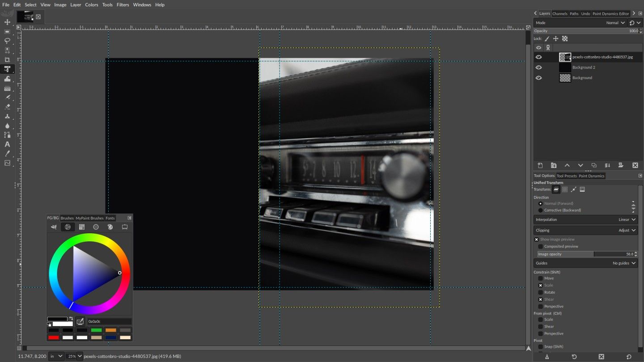Delete the selected layer
Screen dimensions: 644x362
635,165
